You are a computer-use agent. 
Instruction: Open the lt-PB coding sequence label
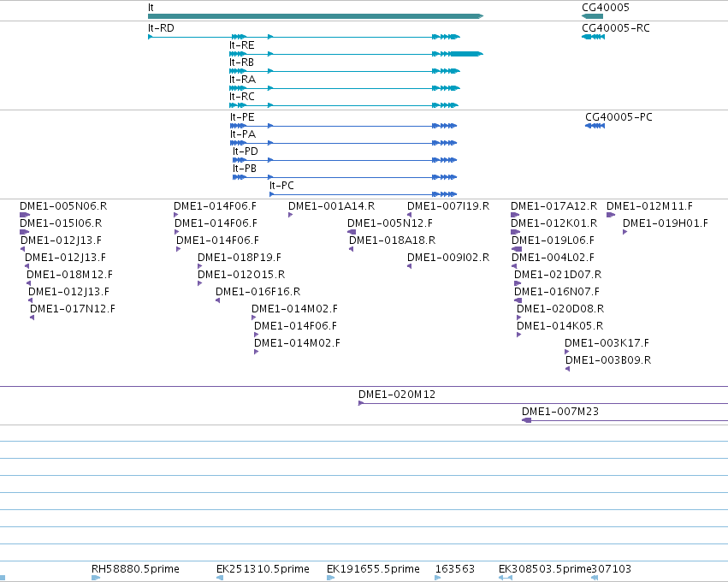[245, 169]
